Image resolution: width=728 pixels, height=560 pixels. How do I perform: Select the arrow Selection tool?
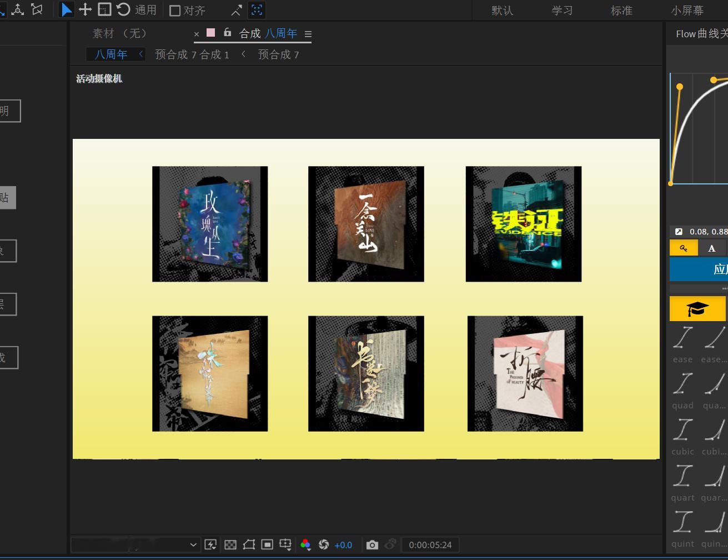pos(67,10)
